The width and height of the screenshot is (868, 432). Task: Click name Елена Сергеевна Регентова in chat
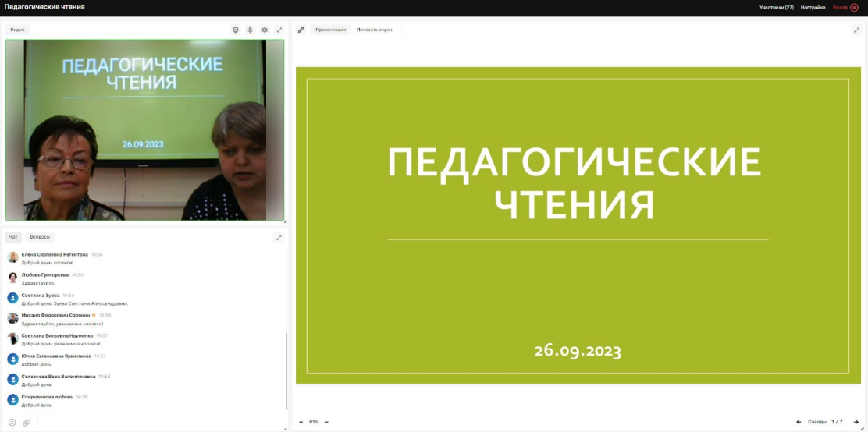click(55, 254)
